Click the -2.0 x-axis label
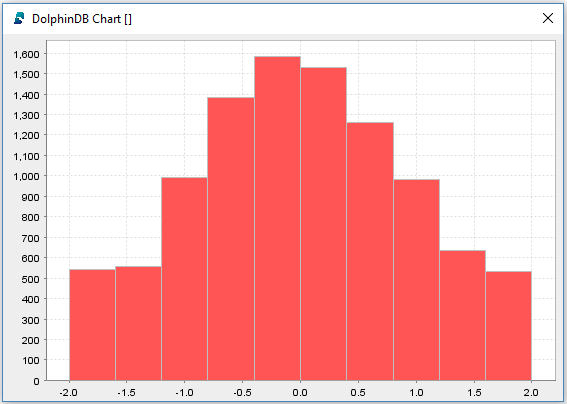The image size is (567, 404). 68,392
